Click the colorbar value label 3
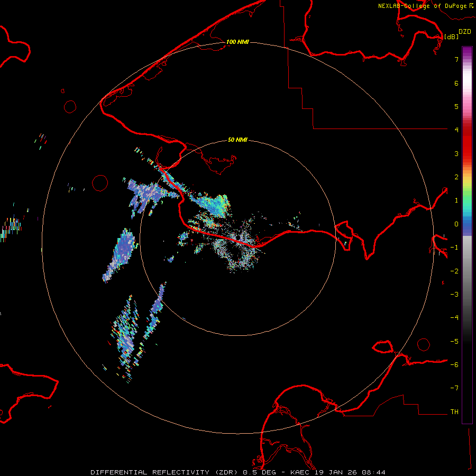Screen dimensions: 476x476 point(456,153)
